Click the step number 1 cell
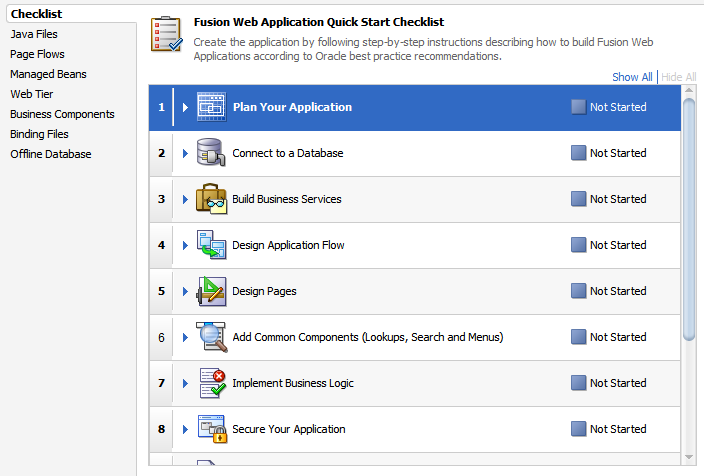704x476 pixels. click(x=161, y=107)
